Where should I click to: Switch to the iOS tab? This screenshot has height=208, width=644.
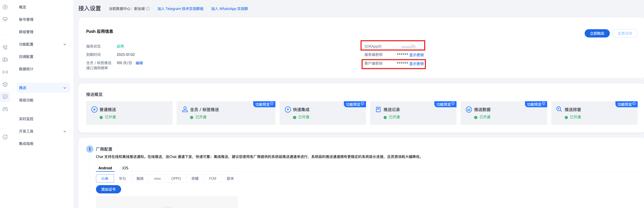click(125, 168)
